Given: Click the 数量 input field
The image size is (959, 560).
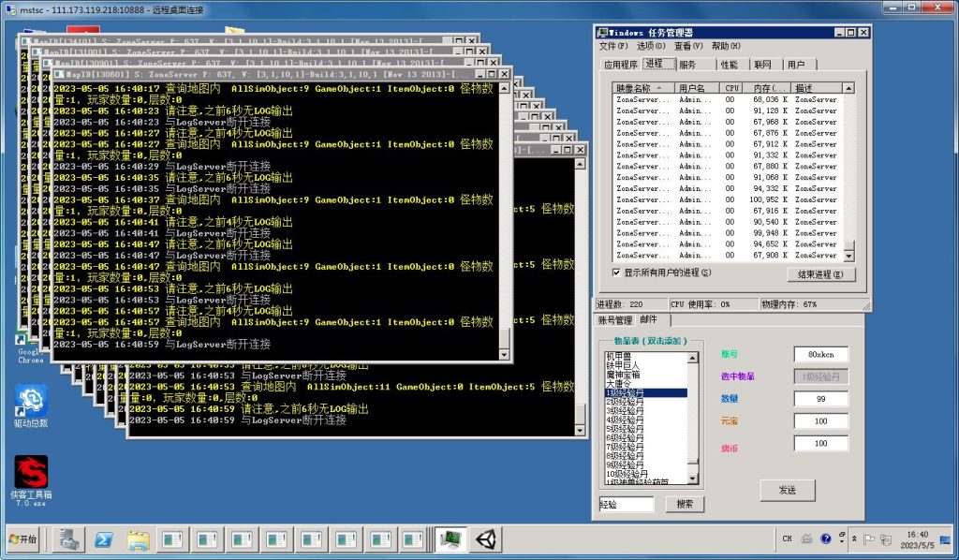Looking at the screenshot, I should click(x=820, y=399).
